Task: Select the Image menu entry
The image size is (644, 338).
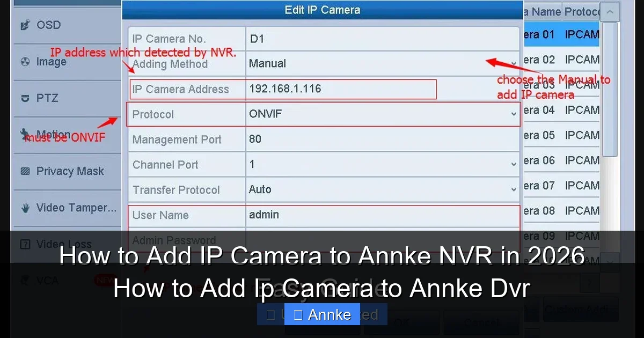Action: pyautogui.click(x=67, y=62)
